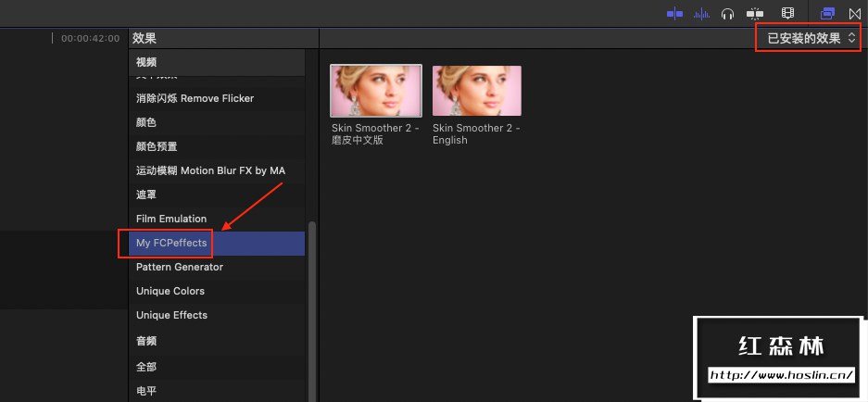
Task: Show the Transitions browser bowtie icon
Action: 855,14
